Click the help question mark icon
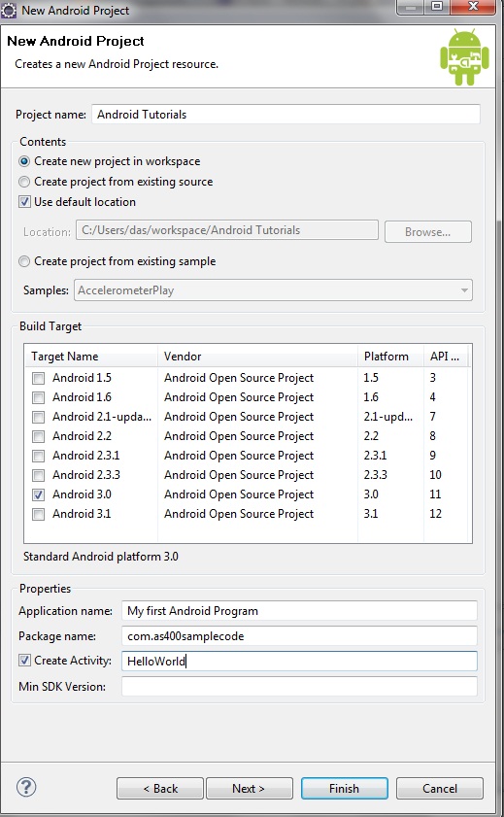 pos(26,787)
